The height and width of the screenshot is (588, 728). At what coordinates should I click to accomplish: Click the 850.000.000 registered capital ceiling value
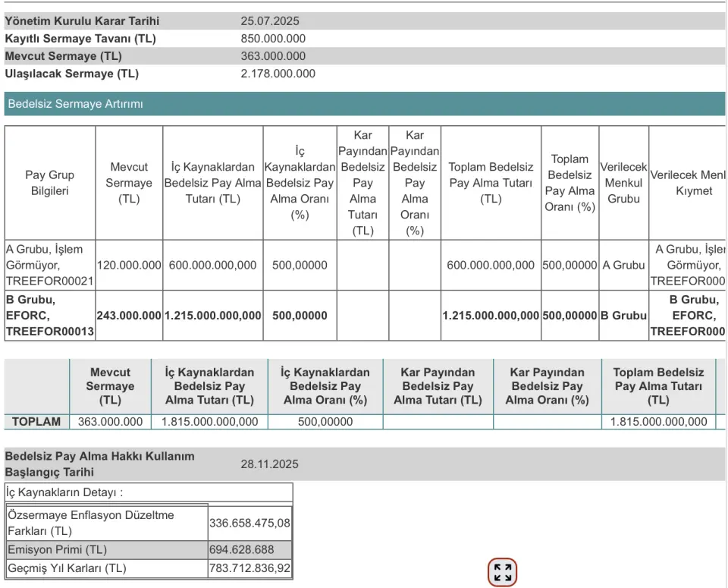pyautogui.click(x=273, y=39)
